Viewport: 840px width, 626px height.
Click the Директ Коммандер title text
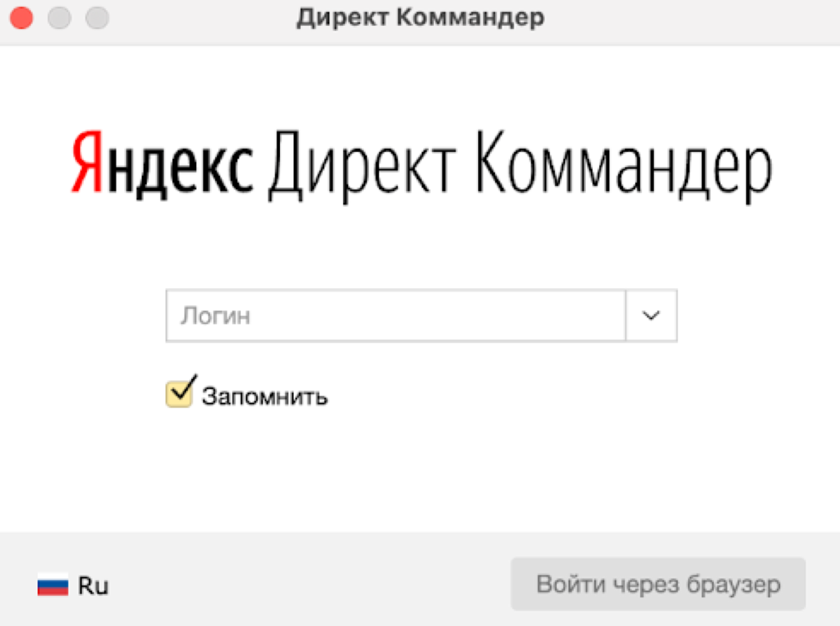(420, 18)
